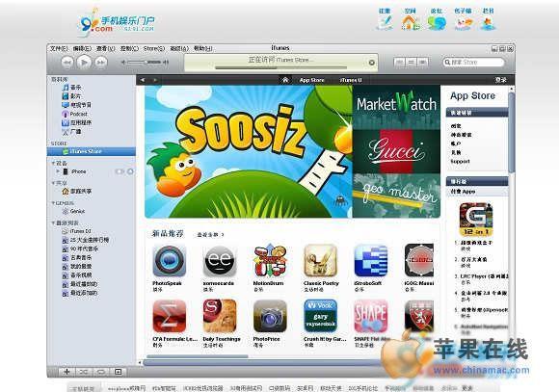Open the 编辑(E) menu
This screenshot has width=559, height=392.
pyautogui.click(x=82, y=48)
